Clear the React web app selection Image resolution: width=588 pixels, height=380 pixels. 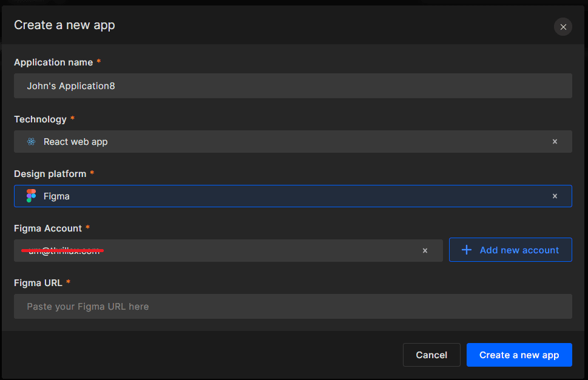click(554, 142)
